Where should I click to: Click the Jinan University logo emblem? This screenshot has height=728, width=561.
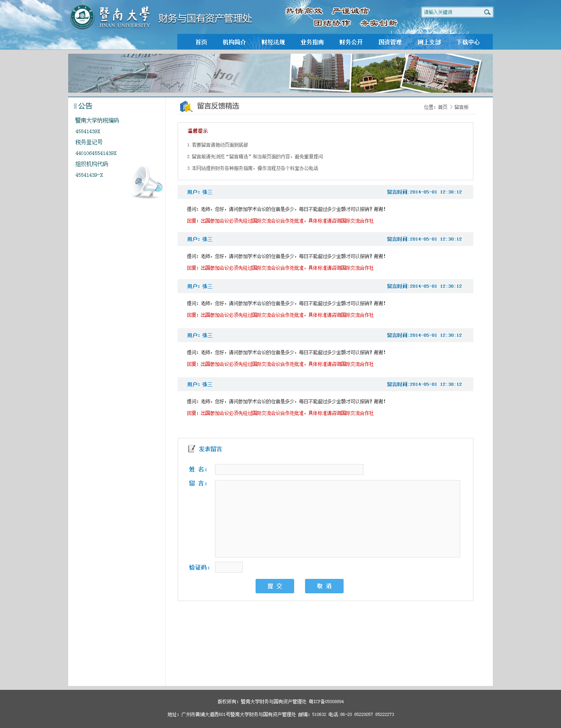coord(82,17)
